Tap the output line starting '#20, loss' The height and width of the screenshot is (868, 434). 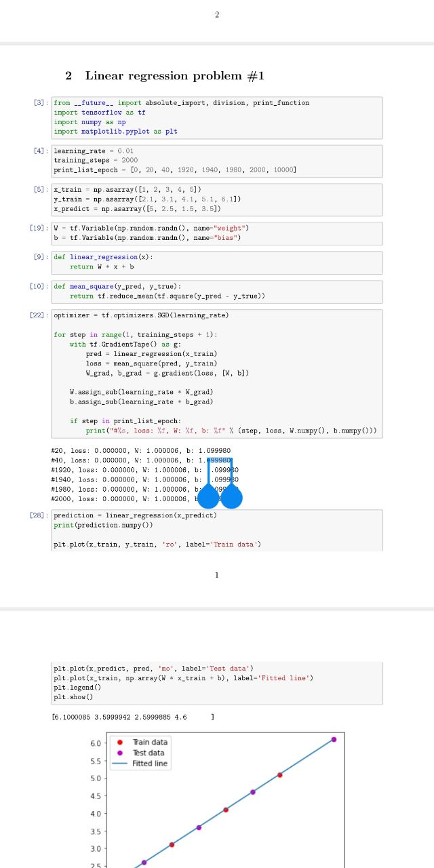click(x=140, y=450)
